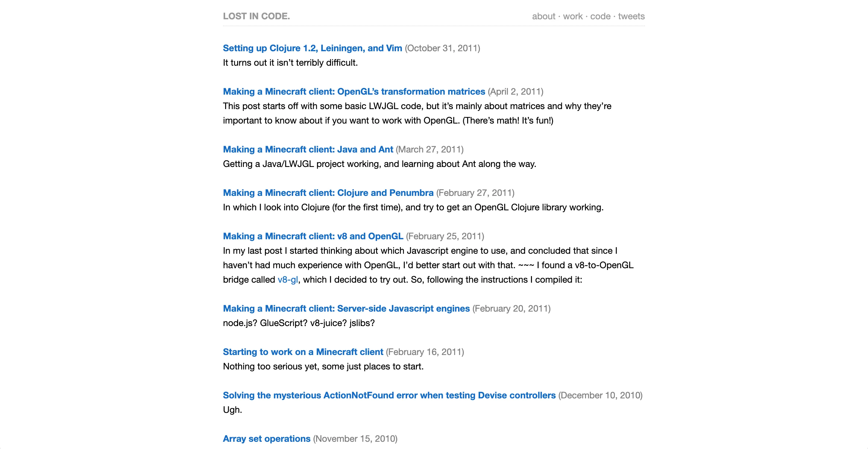Read 'Making a Minecraft client: Java and Ant'

[308, 149]
